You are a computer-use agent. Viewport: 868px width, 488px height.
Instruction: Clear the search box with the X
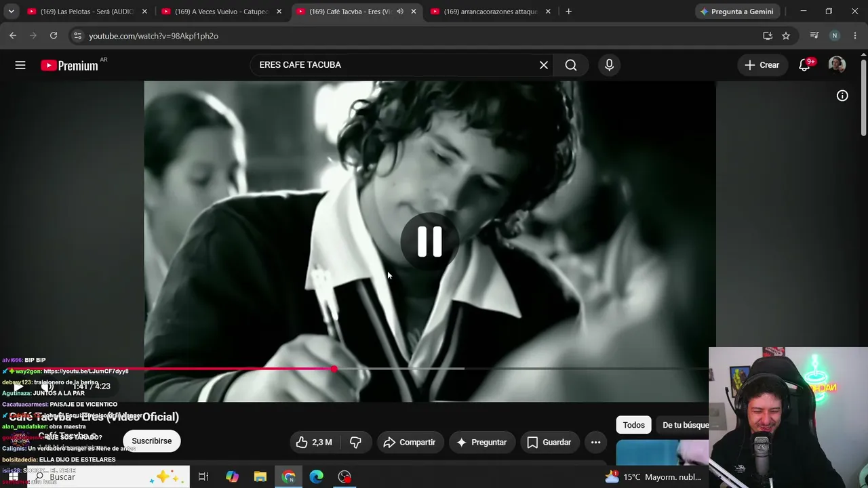coord(544,65)
